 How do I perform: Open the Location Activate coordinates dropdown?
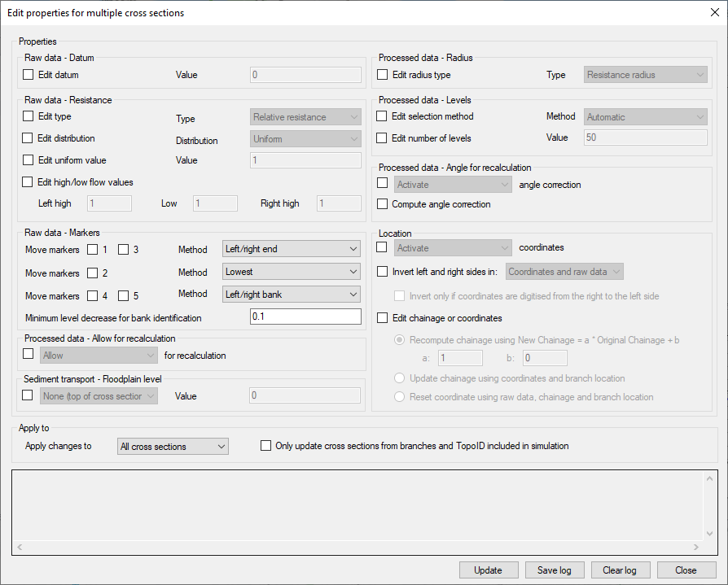(453, 247)
